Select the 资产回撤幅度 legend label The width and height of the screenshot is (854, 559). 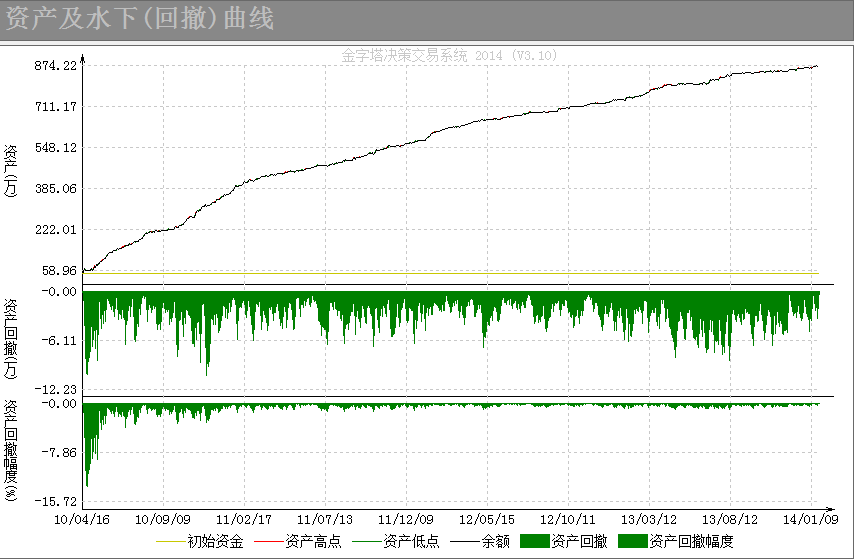coord(691,542)
